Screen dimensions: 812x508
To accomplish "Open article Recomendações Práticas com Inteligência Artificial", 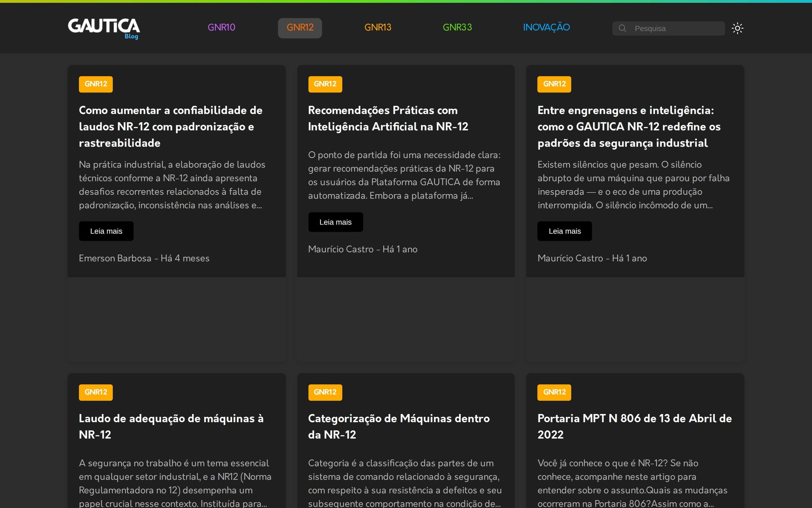I will 388,118.
